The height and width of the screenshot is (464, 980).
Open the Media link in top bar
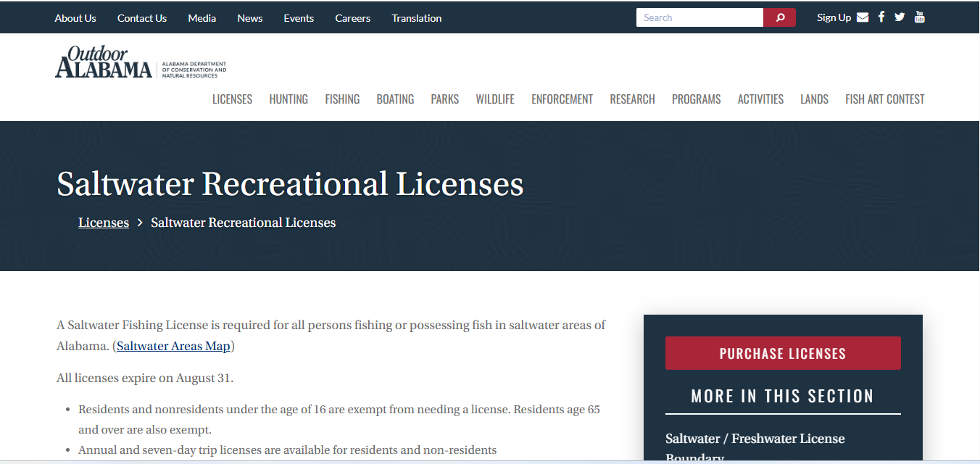202,18
